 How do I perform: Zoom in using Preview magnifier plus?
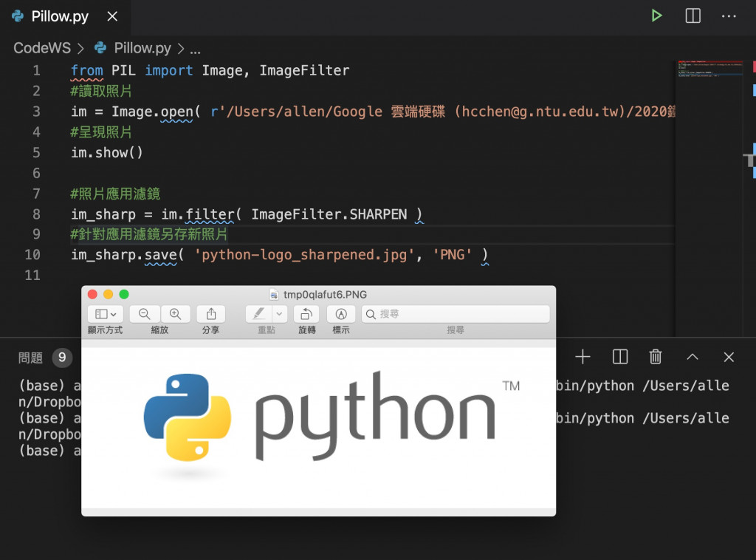point(176,314)
